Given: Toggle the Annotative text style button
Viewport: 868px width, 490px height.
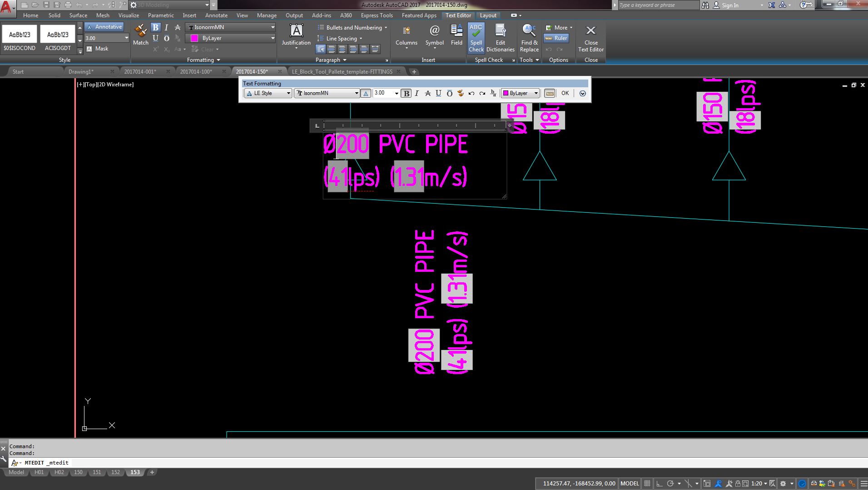Looking at the screenshot, I should point(104,27).
